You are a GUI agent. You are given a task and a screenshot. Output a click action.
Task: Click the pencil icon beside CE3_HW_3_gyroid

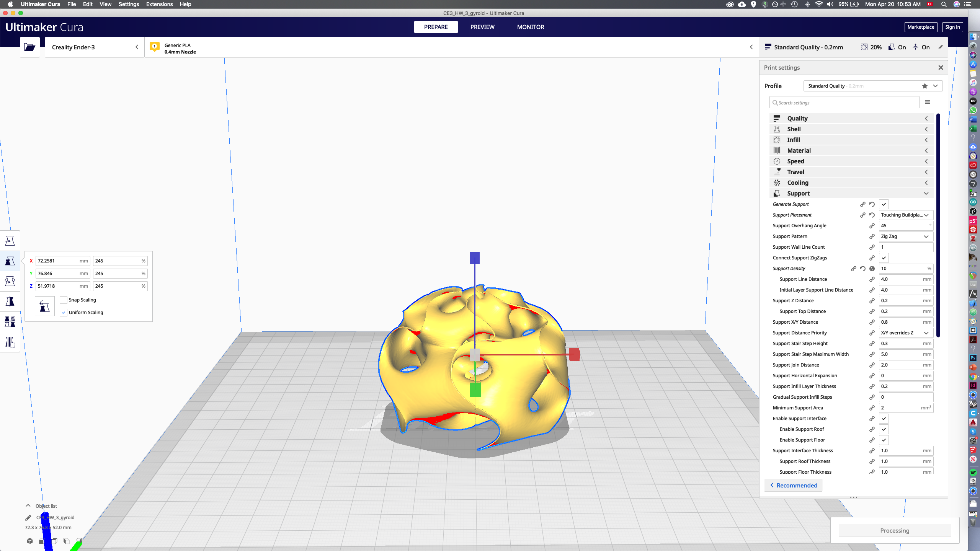[28, 518]
